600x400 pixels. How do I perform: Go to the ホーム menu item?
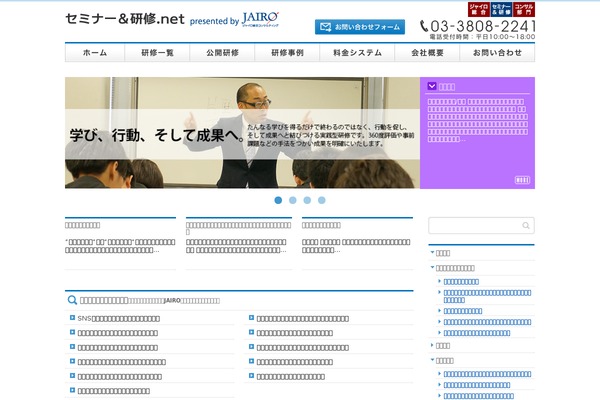95,53
